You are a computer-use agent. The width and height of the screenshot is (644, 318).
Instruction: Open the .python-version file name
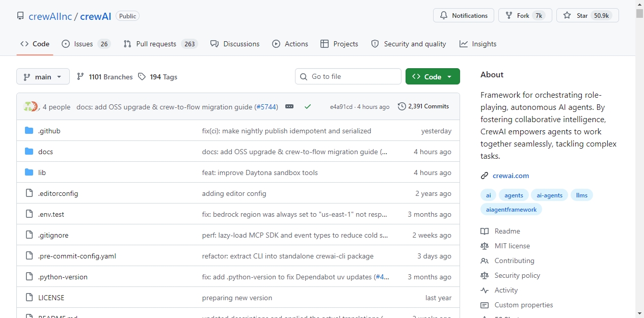tap(63, 277)
